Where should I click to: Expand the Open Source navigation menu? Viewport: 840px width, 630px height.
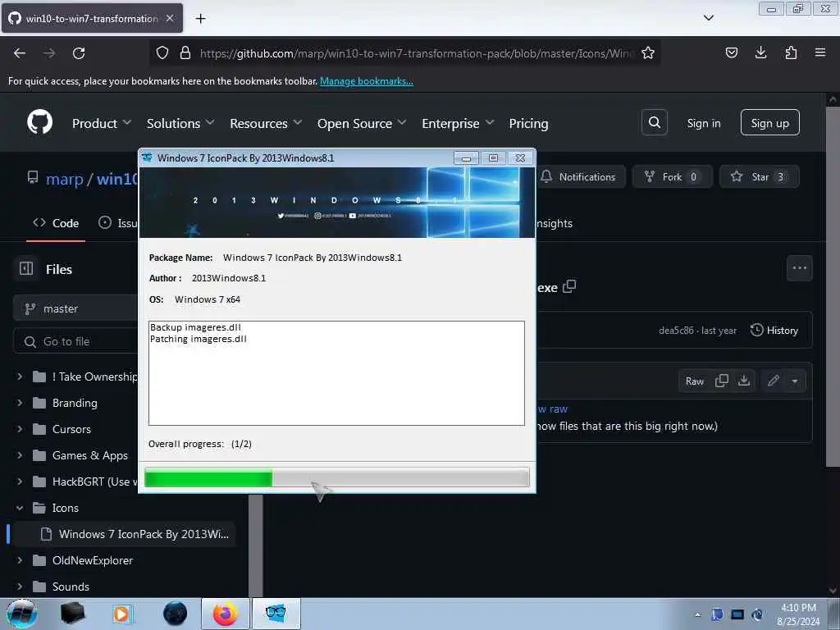click(x=362, y=123)
